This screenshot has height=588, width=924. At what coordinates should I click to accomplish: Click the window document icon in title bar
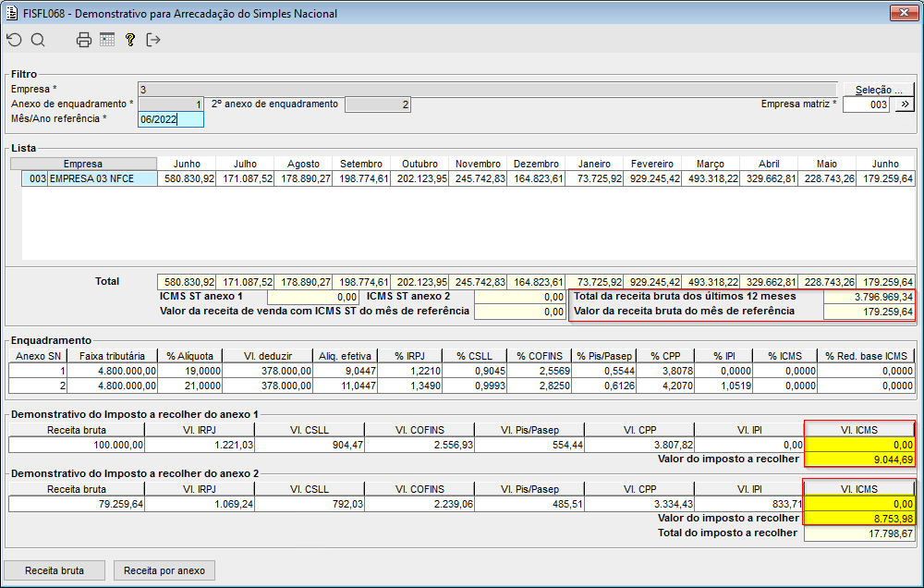click(x=11, y=14)
